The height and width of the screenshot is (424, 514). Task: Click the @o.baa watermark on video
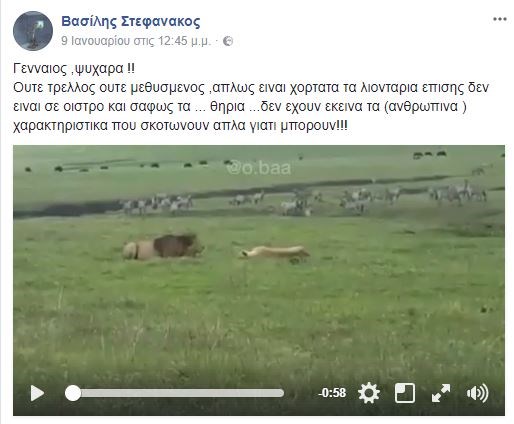(259, 168)
